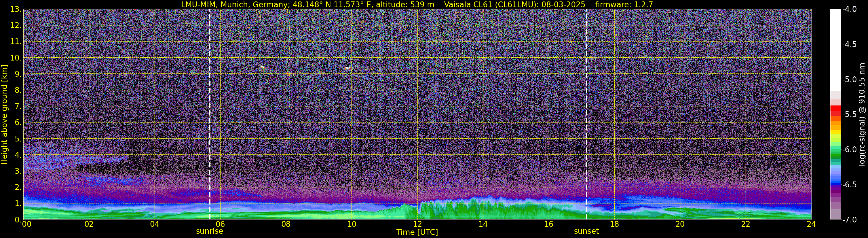
Task: Click the '06' time axis tick label
Action: (x=220, y=224)
